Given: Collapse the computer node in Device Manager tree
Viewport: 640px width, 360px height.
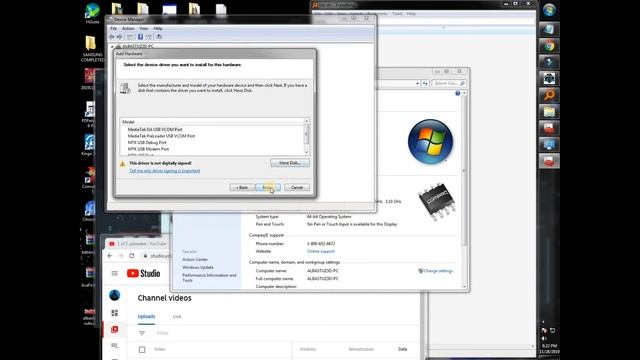Looking at the screenshot, I should 112,47.
